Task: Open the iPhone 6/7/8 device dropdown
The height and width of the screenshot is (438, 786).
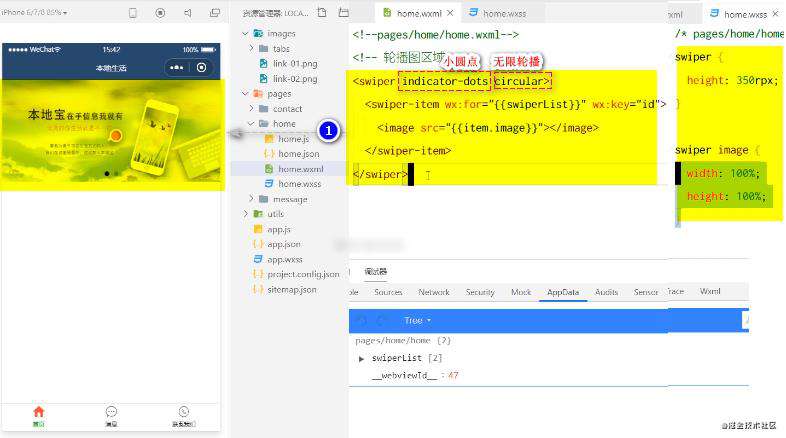Action: pyautogui.click(x=34, y=12)
